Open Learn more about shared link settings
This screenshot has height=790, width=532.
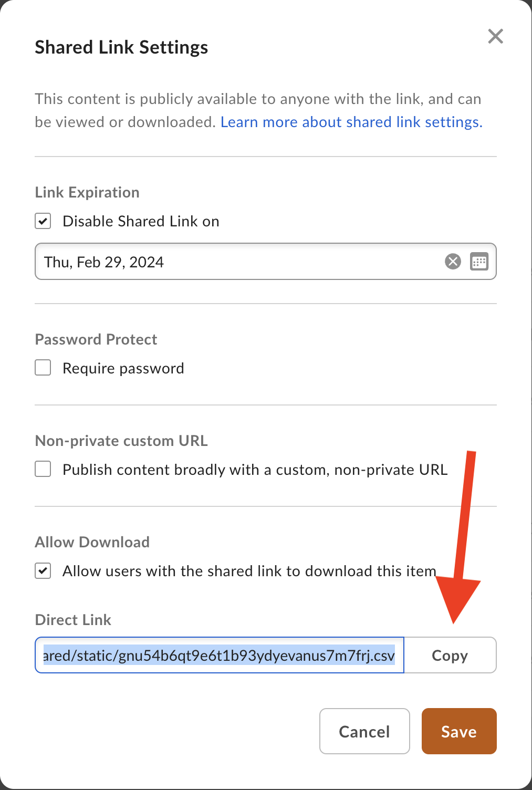point(351,122)
